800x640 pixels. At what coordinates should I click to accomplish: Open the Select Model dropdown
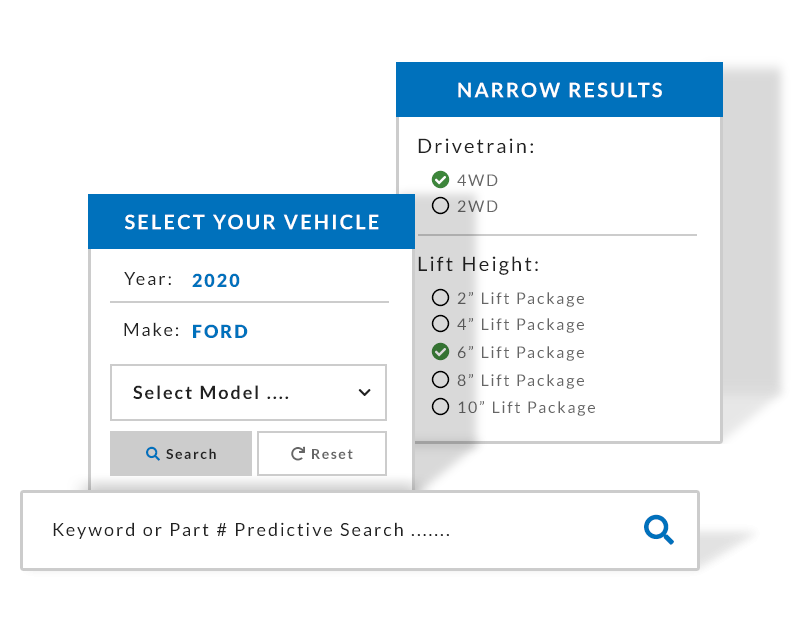point(248,393)
